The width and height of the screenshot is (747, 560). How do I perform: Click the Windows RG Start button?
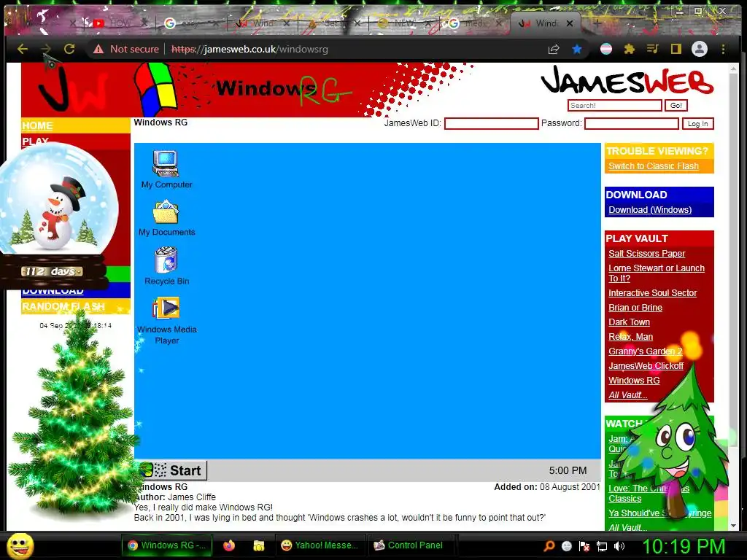[x=173, y=470]
